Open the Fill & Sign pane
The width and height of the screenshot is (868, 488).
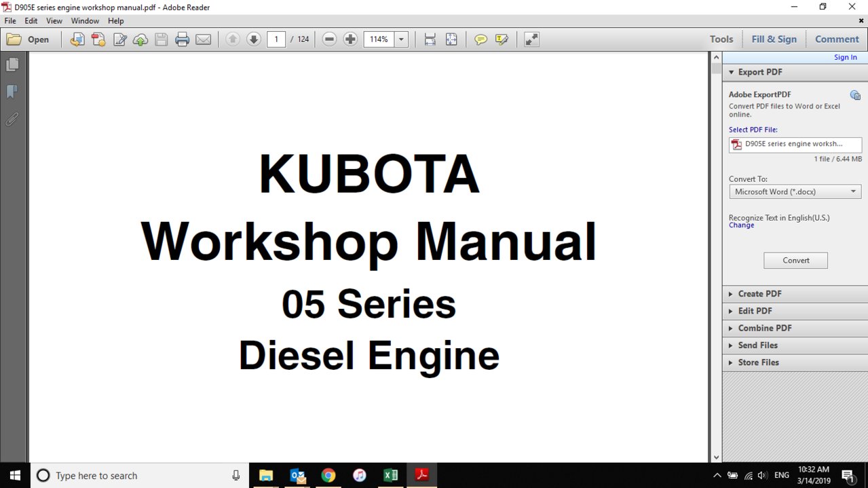774,39
